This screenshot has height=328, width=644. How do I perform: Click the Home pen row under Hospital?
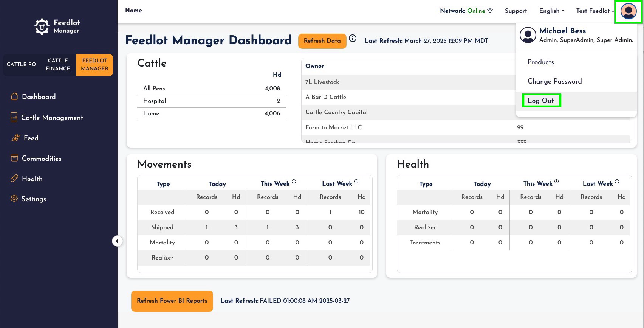tap(212, 113)
